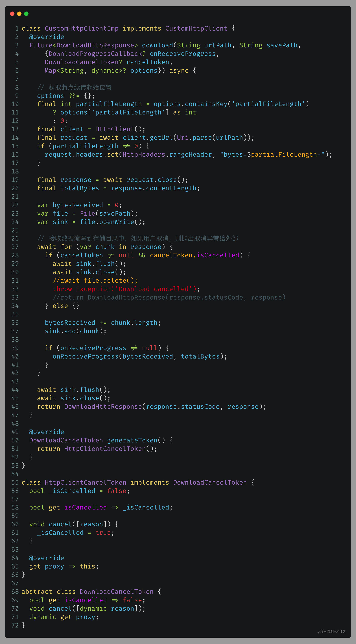Click the cancelToken parameter on line 5

pos(148,62)
